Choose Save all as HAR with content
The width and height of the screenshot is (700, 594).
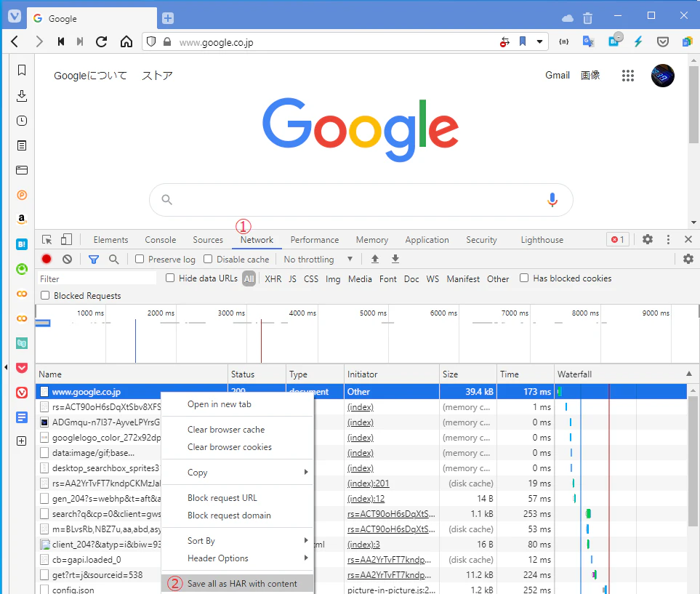coord(237,584)
